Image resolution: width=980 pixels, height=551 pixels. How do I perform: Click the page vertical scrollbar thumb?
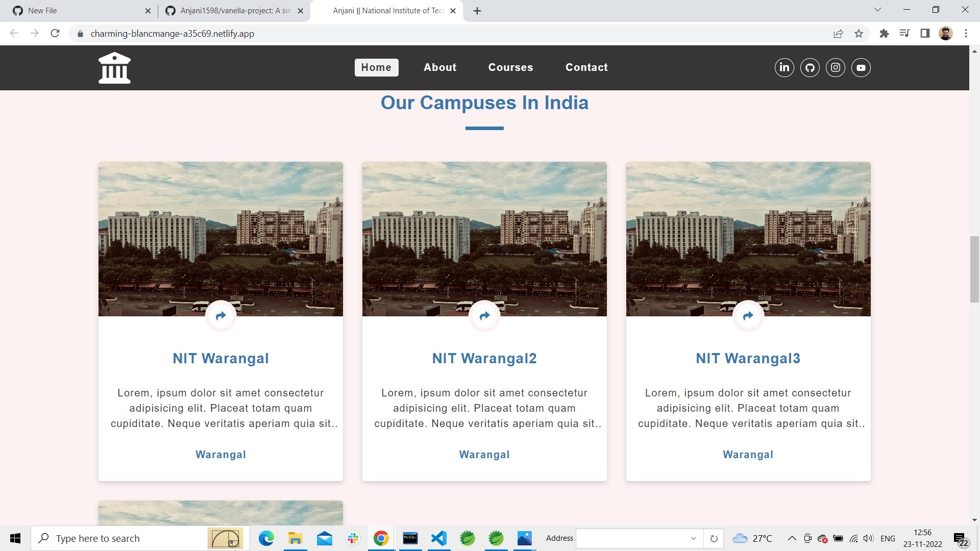point(974,269)
